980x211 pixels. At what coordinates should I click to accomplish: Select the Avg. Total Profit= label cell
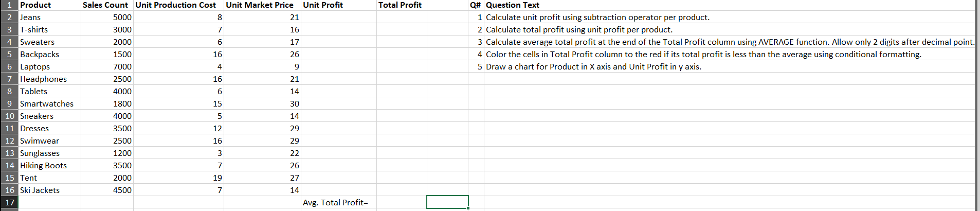click(339, 202)
